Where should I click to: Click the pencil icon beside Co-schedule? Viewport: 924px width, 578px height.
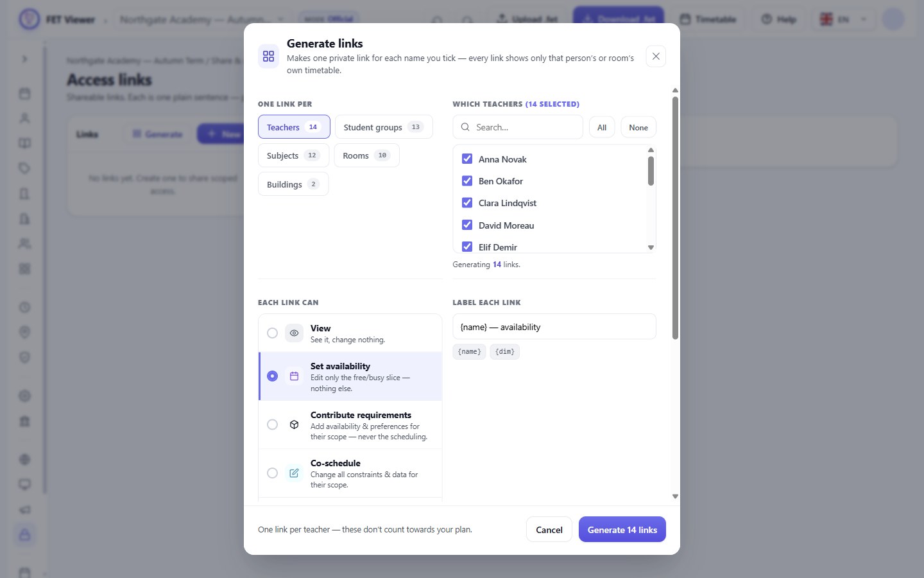294,473
